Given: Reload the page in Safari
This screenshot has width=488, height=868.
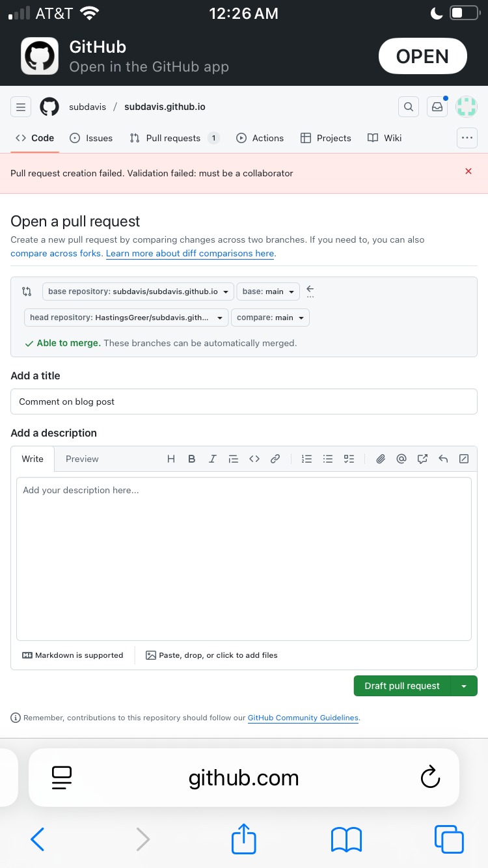Looking at the screenshot, I should tap(430, 777).
